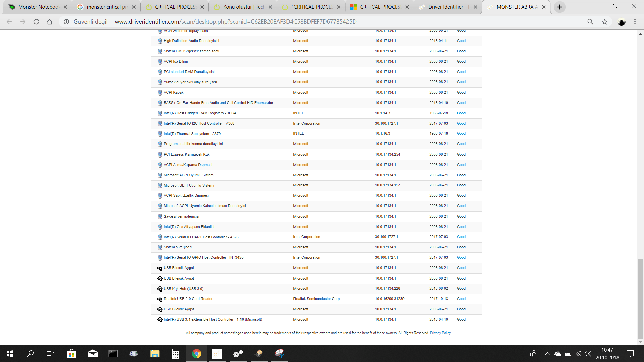The image size is (644, 362).
Task: Switch to Monster Notebook tab
Action: tap(38, 7)
